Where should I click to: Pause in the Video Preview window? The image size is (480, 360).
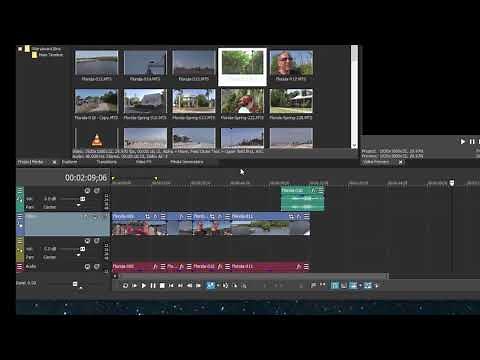472,142
